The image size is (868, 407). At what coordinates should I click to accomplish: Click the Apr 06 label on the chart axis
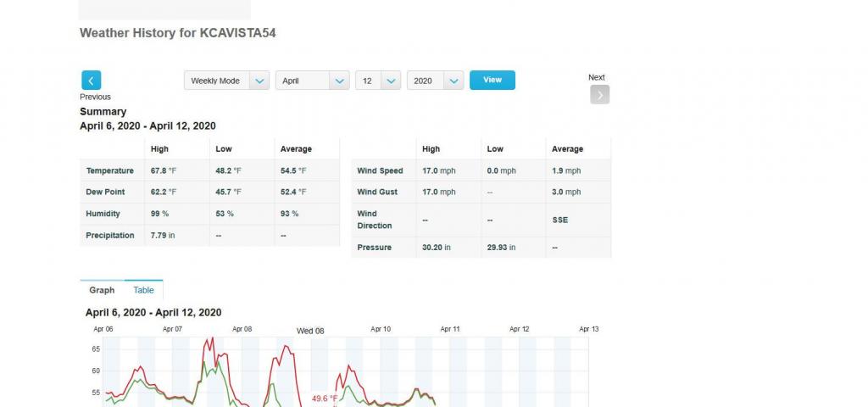(103, 329)
